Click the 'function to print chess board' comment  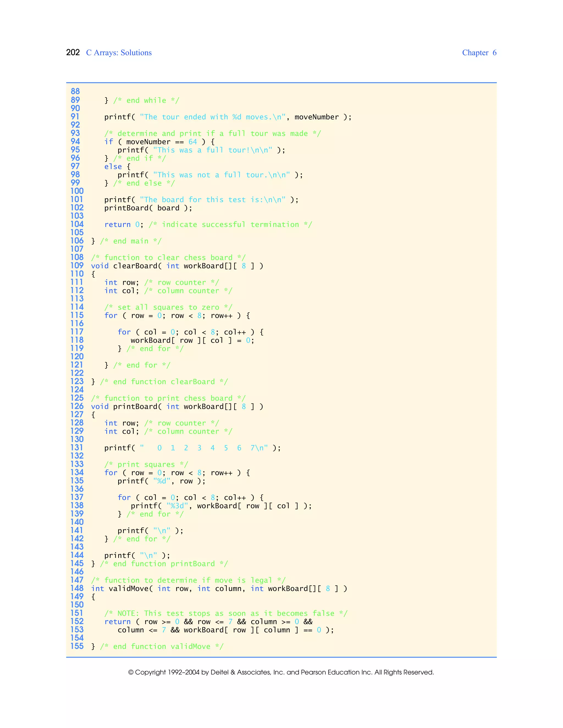[x=169, y=398]
